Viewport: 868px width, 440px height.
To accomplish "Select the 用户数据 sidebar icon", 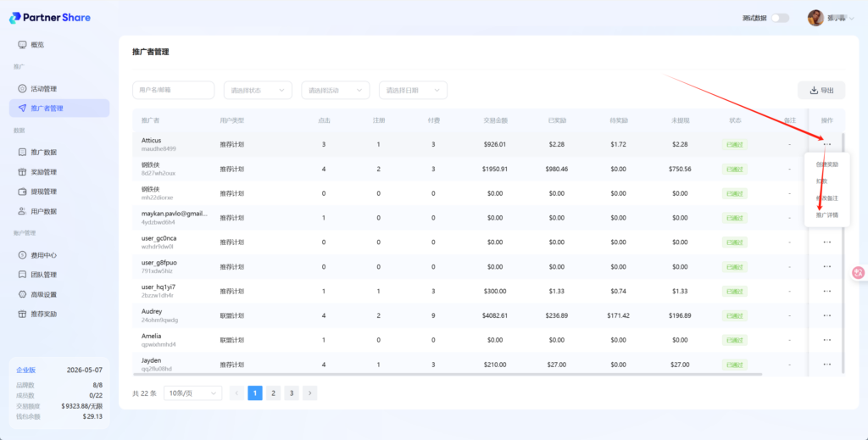I will tap(22, 211).
